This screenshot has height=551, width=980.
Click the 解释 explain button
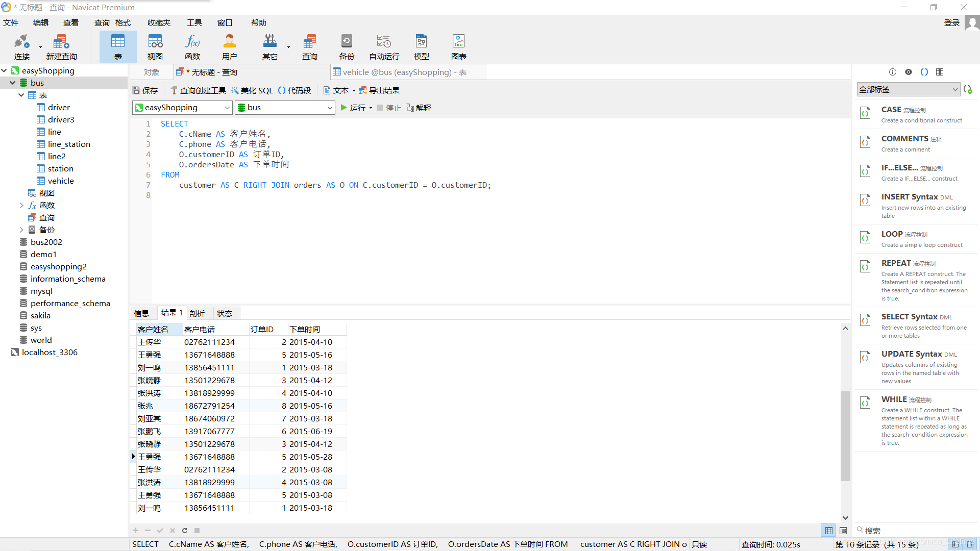(419, 108)
